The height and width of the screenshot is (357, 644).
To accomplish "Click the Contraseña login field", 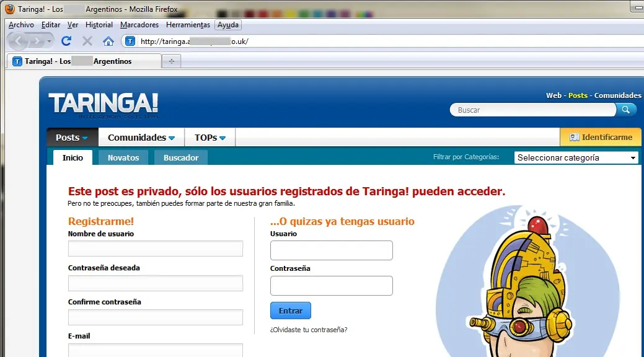I will (332, 286).
